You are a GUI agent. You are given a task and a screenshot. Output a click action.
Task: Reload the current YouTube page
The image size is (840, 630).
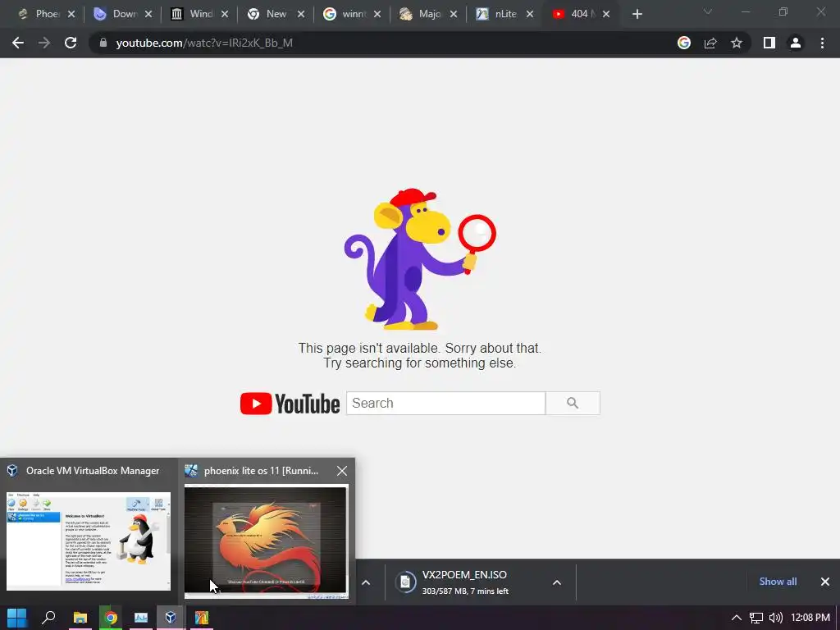coord(71,43)
